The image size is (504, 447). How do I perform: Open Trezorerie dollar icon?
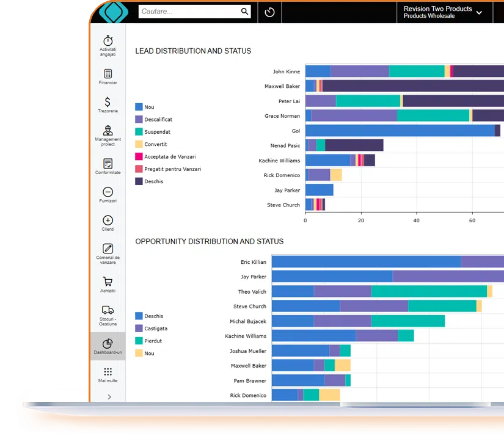(x=108, y=104)
